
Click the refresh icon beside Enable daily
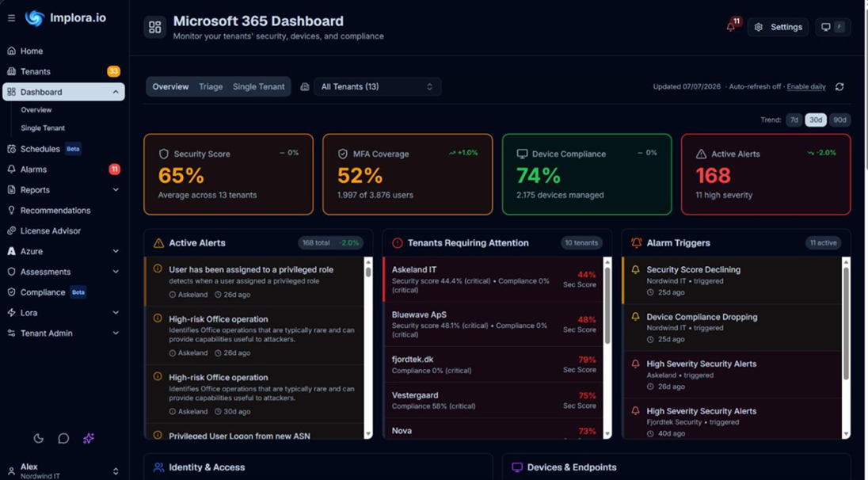[839, 87]
